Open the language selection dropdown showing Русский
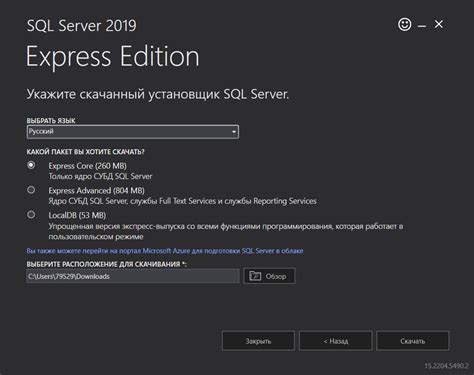The image size is (474, 375). 133,132
